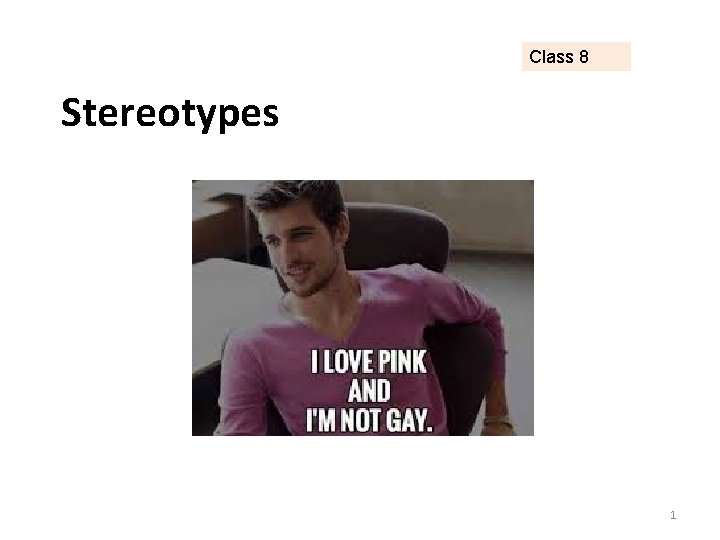Select the "Class 8" label text
Screen dimensions: 720x540
point(558,57)
